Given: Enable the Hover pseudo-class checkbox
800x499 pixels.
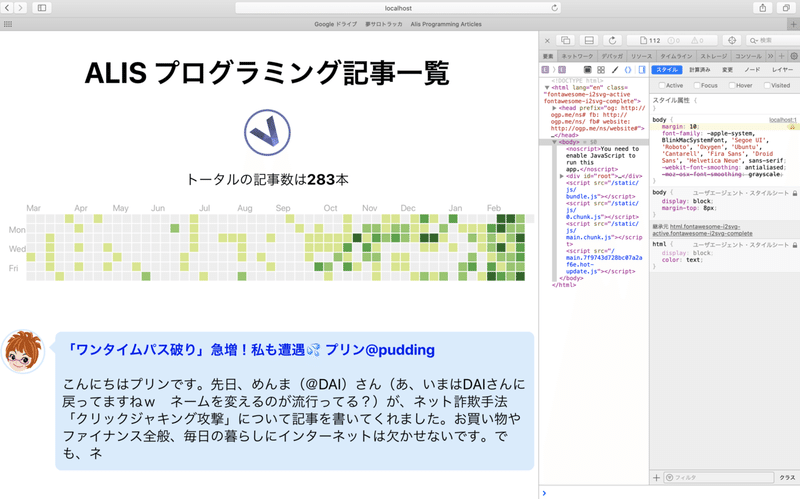Looking at the screenshot, I should 732,85.
